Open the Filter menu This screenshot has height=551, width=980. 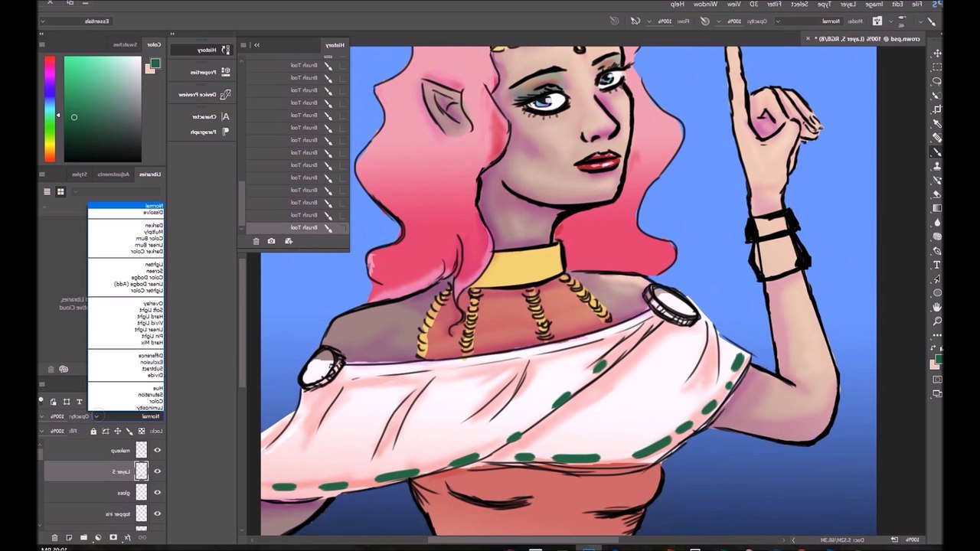(x=775, y=5)
